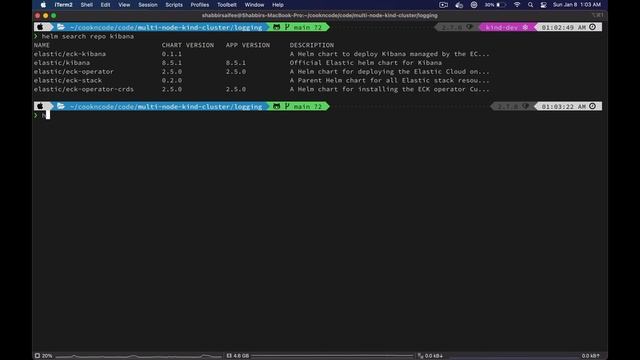Open the Shell menu
Image resolution: width=640 pixels, height=360 pixels.
tap(87, 5)
